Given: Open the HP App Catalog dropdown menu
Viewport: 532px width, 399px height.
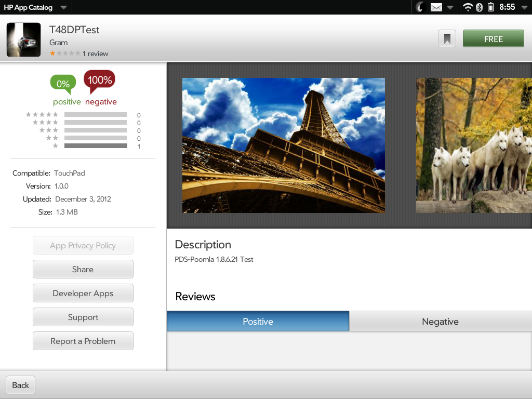Looking at the screenshot, I should (x=63, y=8).
